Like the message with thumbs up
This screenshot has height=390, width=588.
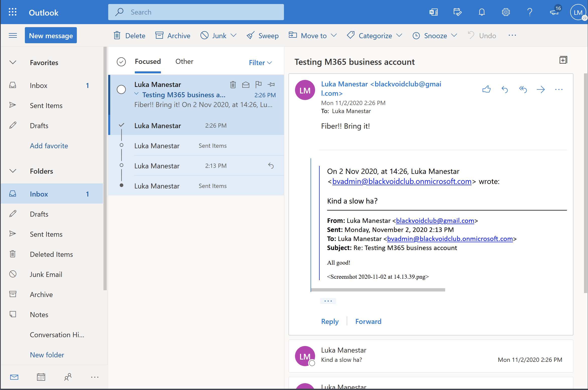[486, 89]
